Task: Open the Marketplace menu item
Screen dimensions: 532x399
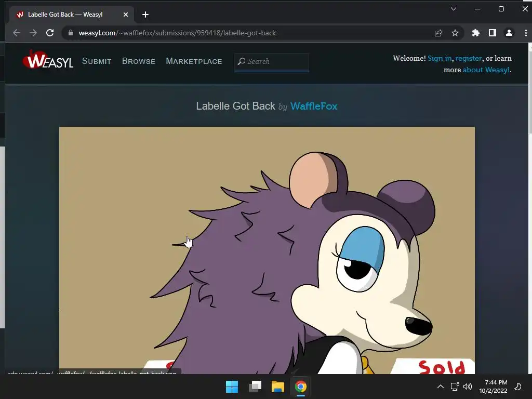Action: (x=194, y=61)
